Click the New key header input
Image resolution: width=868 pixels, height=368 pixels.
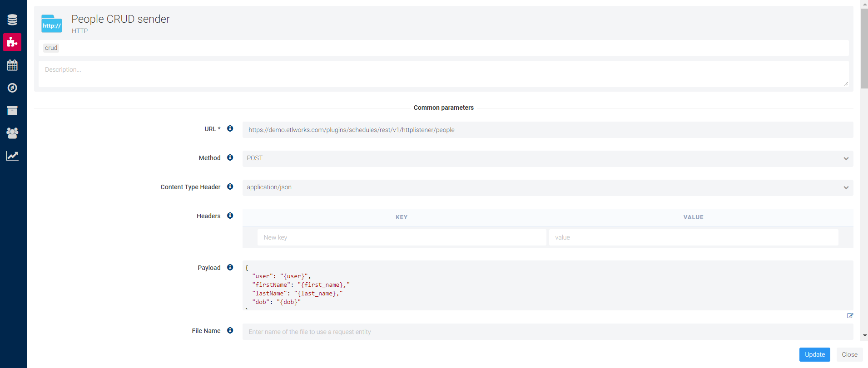[x=402, y=237]
